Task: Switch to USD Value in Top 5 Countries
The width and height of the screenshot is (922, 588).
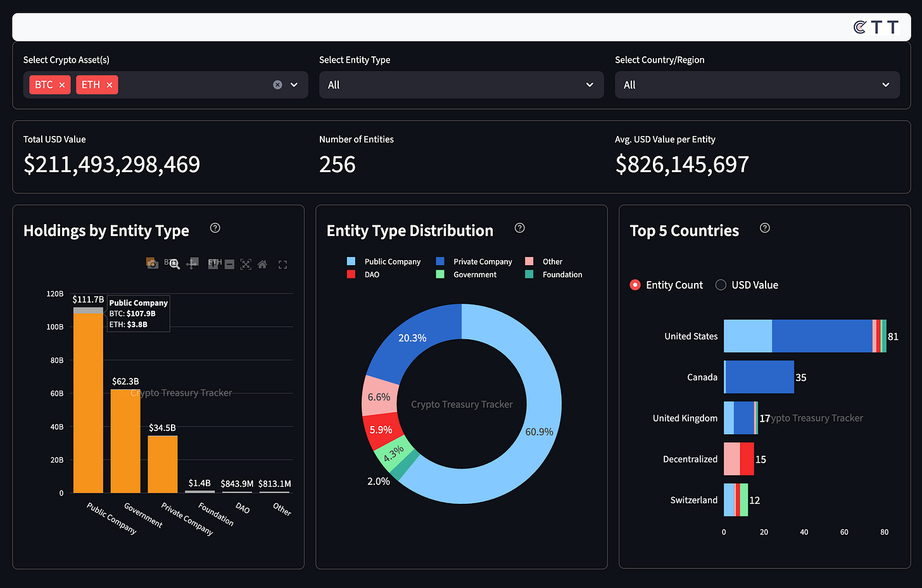Action: 721,285
